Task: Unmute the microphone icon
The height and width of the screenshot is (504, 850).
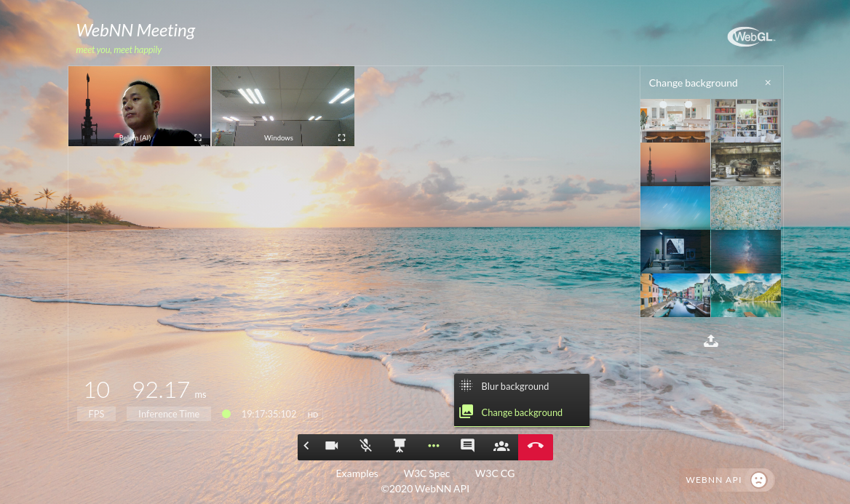Action: coord(365,446)
